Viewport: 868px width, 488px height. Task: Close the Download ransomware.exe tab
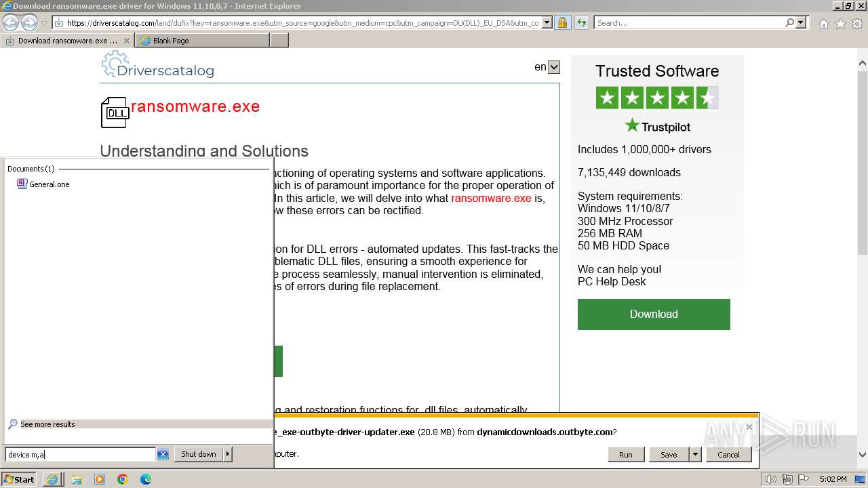pyautogui.click(x=126, y=41)
